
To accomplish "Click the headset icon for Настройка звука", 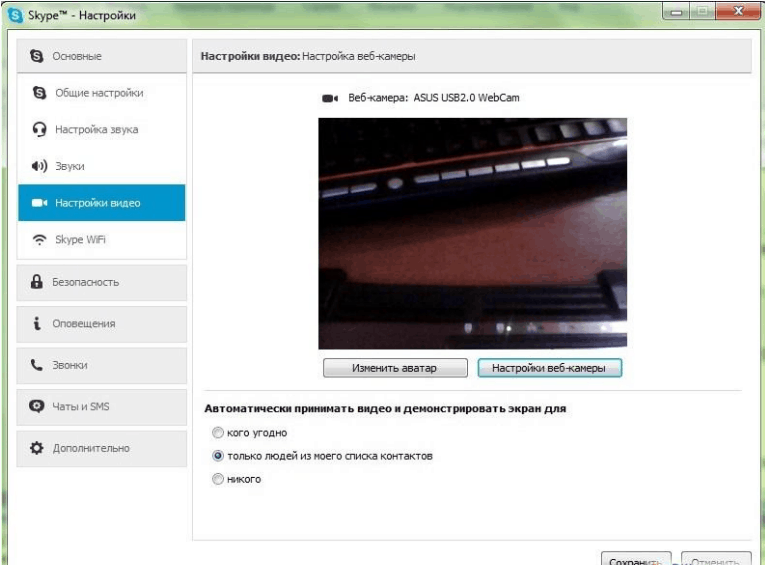I will (40, 130).
